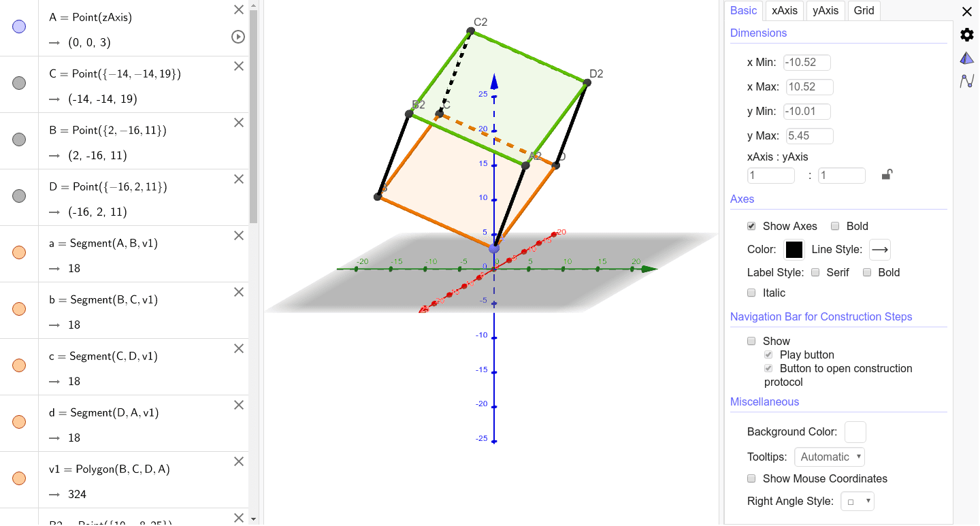The width and height of the screenshot is (980, 526).
Task: Delete segment d with X icon
Action: tap(238, 405)
